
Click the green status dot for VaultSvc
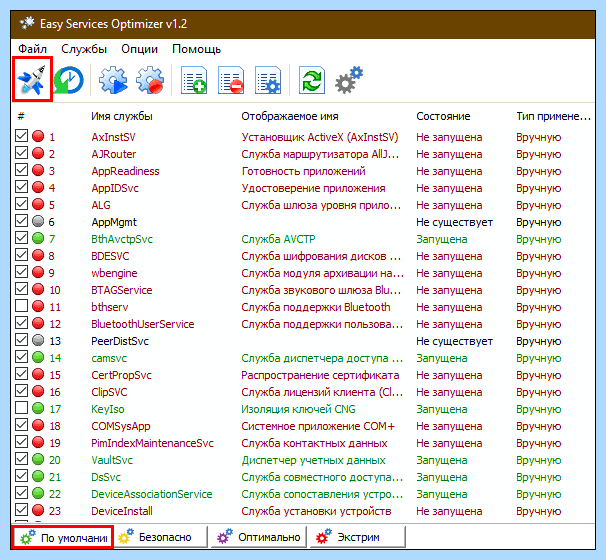click(38, 460)
